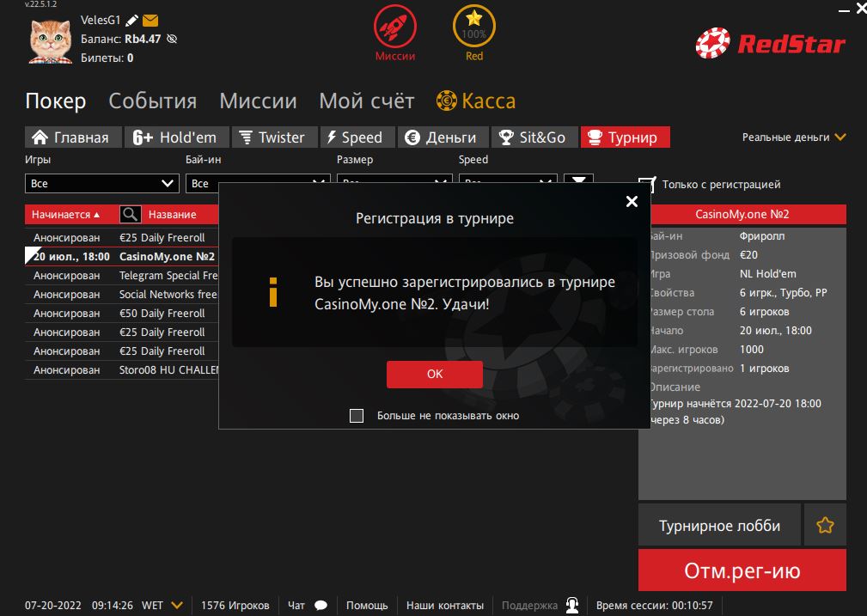Check 'Больше не показывать окно' checkbox
Image resolution: width=867 pixels, height=616 pixels.
(x=357, y=416)
